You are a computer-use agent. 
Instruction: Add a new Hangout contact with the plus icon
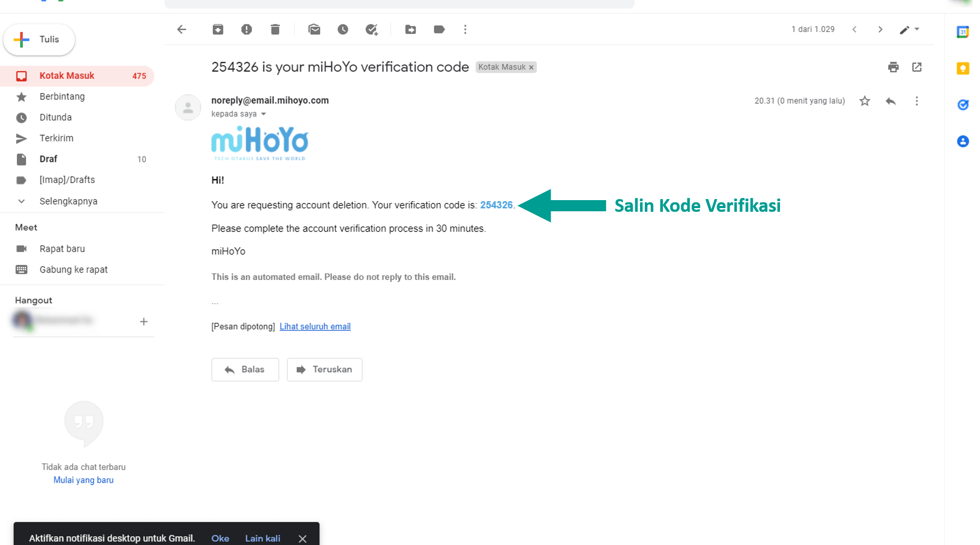tap(144, 321)
